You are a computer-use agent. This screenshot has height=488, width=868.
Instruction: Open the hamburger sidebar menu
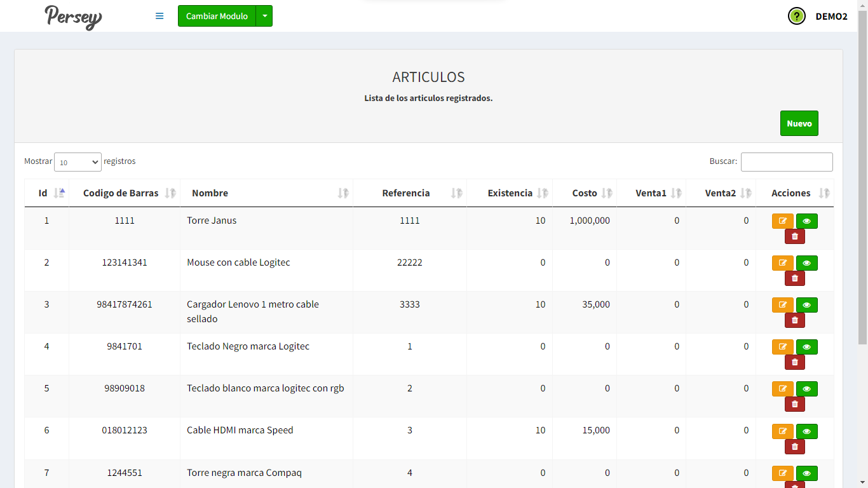point(159,16)
